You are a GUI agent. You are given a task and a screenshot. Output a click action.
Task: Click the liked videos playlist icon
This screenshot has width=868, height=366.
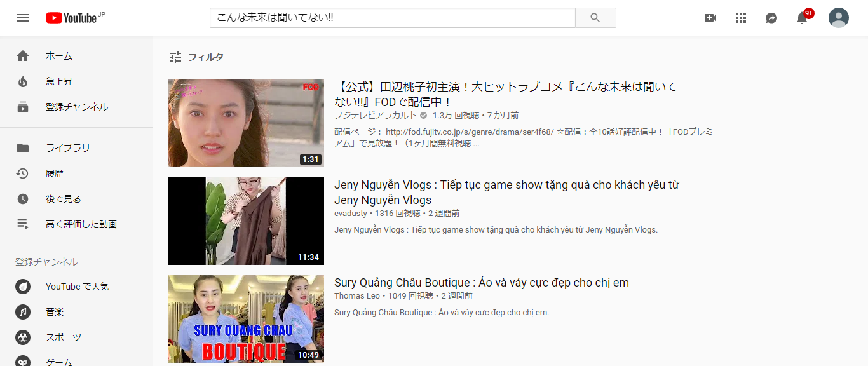coord(23,224)
